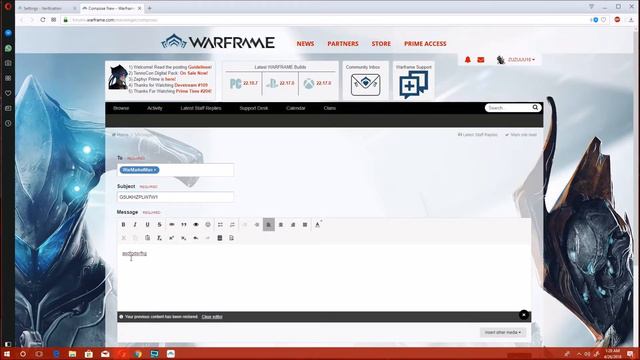Viewport: 640px width, 360px height.
Task: Click Mark site read link
Action: (x=521, y=135)
